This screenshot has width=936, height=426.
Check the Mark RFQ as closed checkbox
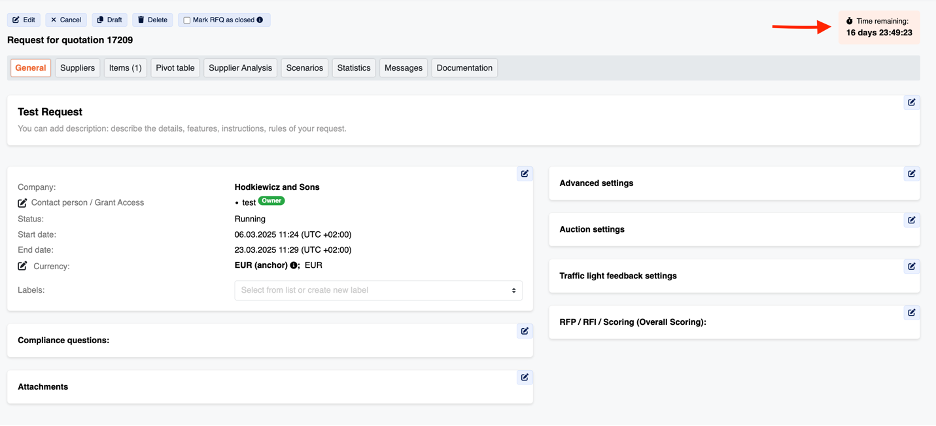187,20
